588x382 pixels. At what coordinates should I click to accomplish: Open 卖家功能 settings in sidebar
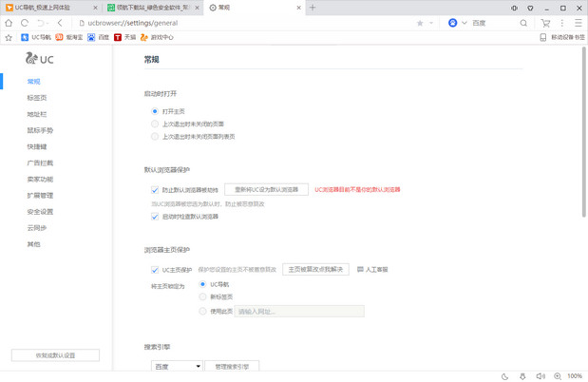point(40,180)
